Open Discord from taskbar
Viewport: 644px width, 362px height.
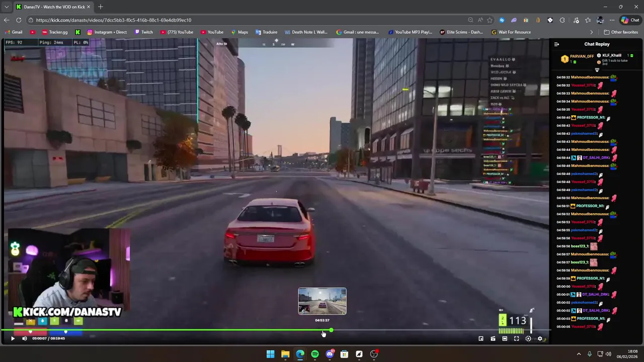click(330, 354)
